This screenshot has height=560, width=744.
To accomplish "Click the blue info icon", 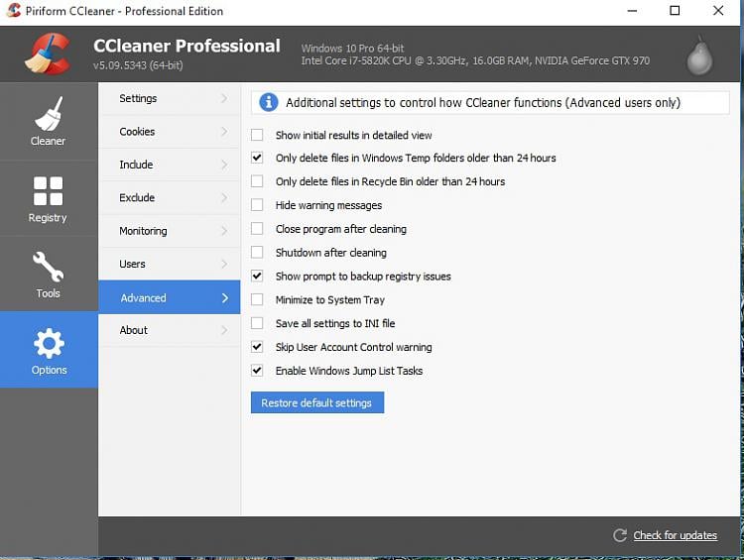I will (x=269, y=102).
